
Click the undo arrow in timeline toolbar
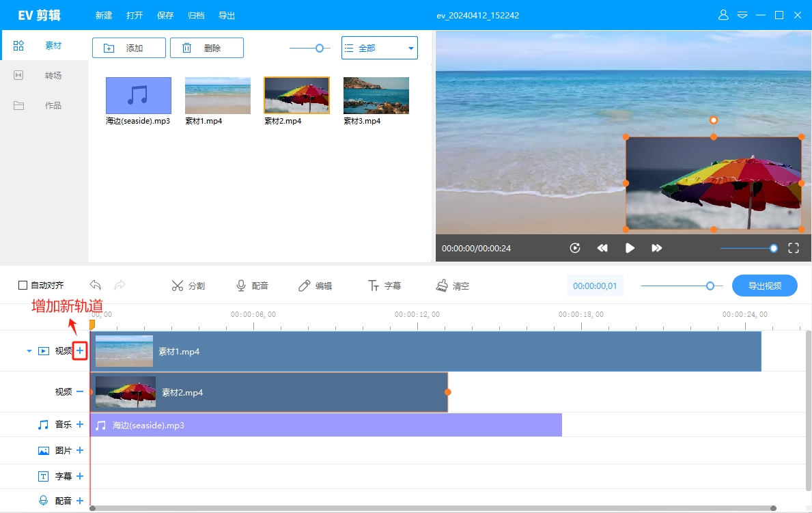(96, 286)
